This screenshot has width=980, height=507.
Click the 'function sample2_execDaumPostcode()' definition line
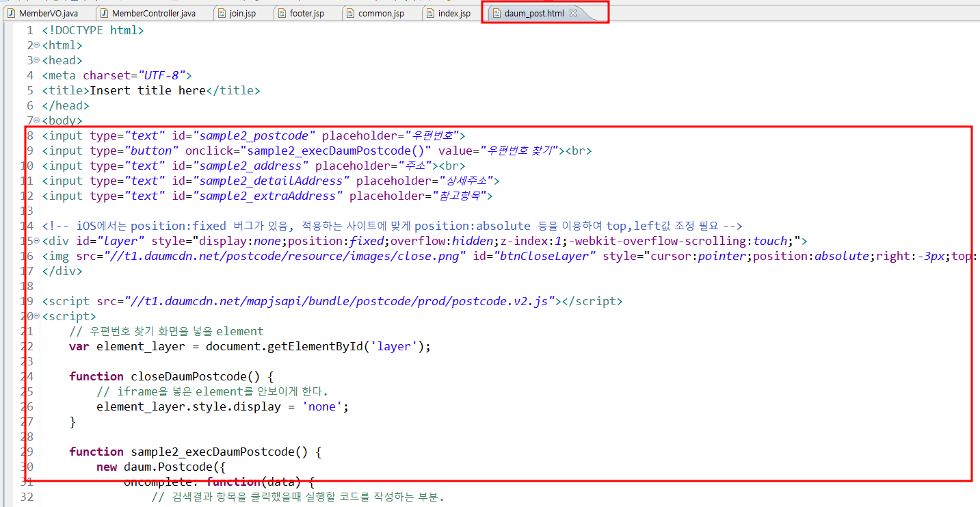pyautogui.click(x=196, y=452)
